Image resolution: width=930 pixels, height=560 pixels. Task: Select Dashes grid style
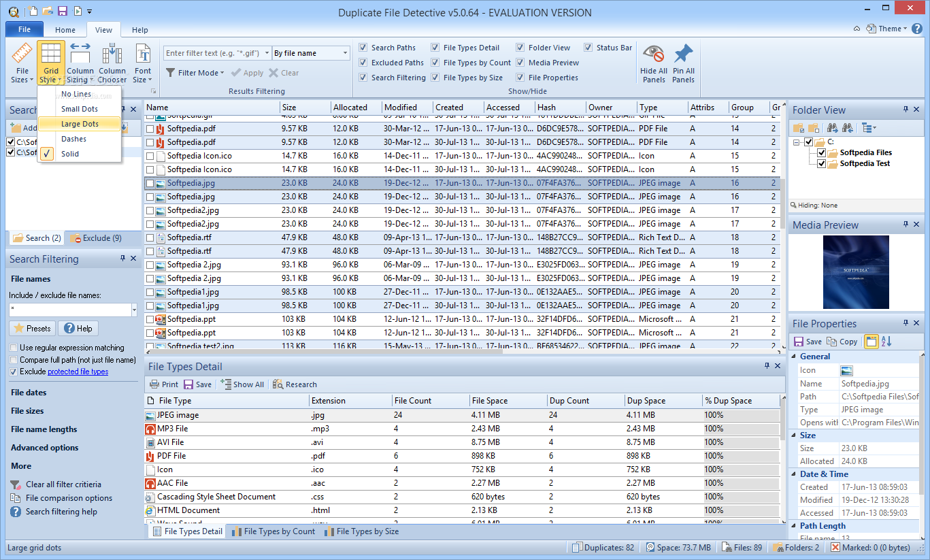(x=80, y=139)
